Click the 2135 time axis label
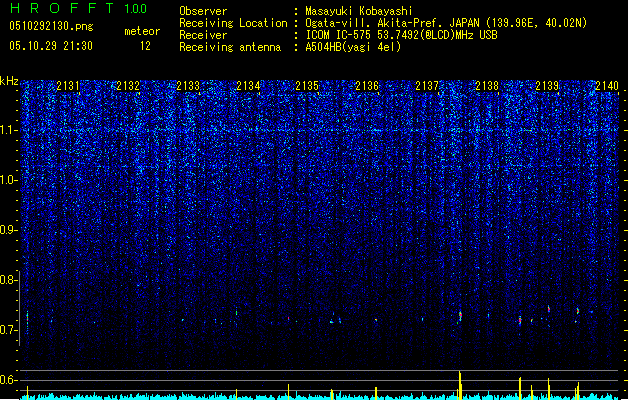The height and width of the screenshot is (400, 629). [x=307, y=86]
